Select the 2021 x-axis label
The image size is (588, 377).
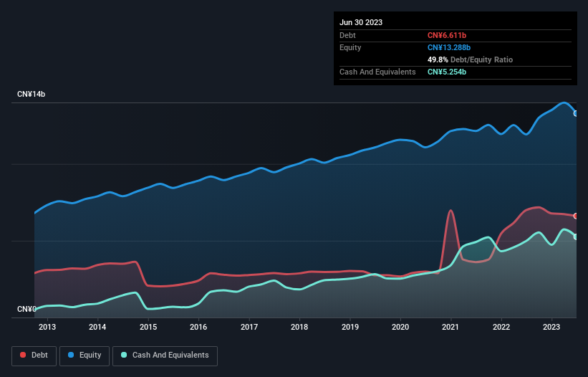tap(450, 327)
